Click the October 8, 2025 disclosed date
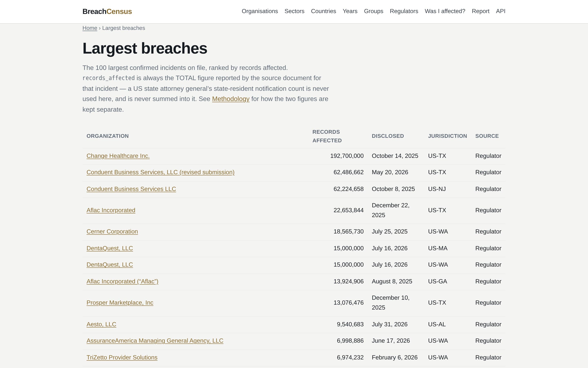 click(393, 189)
